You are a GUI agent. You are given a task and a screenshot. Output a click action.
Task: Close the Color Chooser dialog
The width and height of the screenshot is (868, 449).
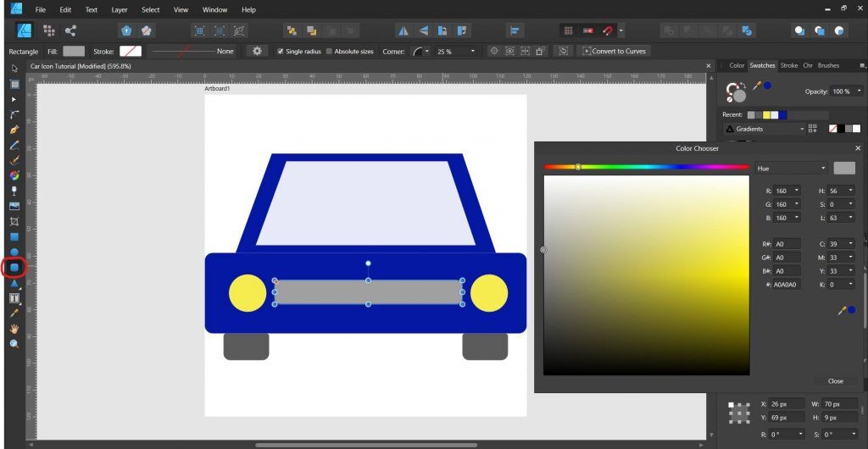tap(835, 381)
